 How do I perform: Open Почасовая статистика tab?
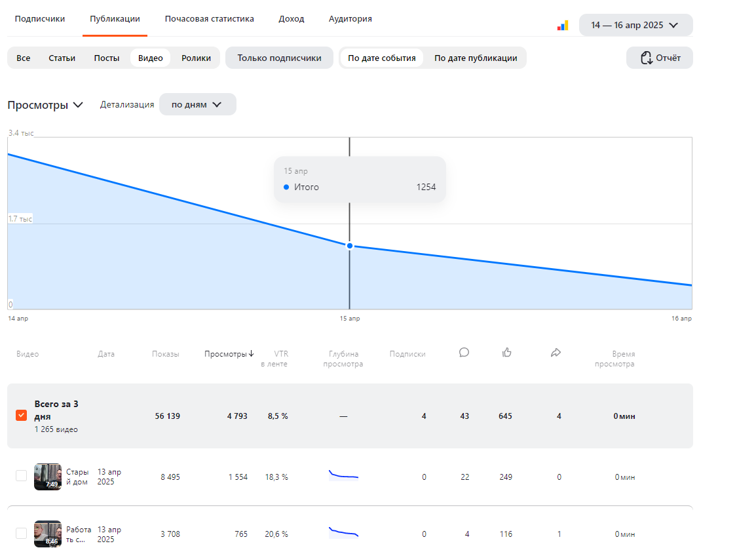pos(209,19)
